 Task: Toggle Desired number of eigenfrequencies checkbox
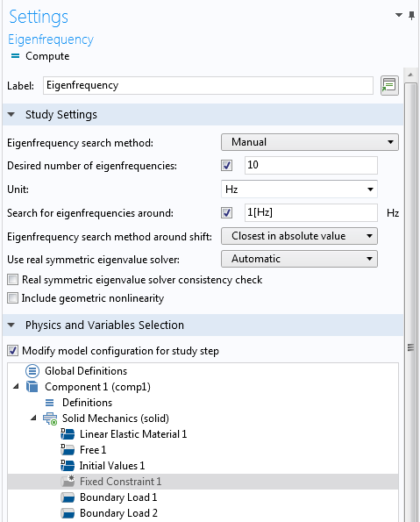[226, 166]
